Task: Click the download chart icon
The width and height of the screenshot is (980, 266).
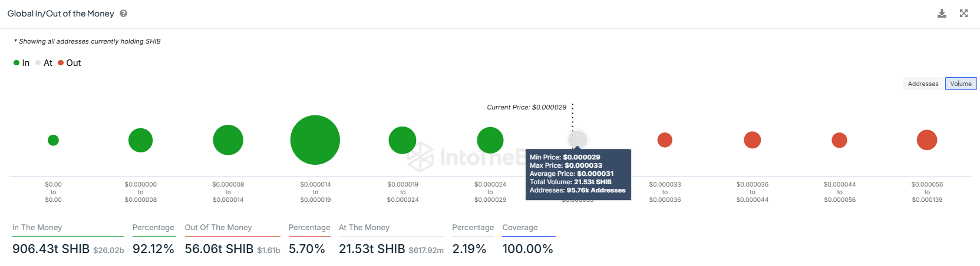Action: (942, 14)
